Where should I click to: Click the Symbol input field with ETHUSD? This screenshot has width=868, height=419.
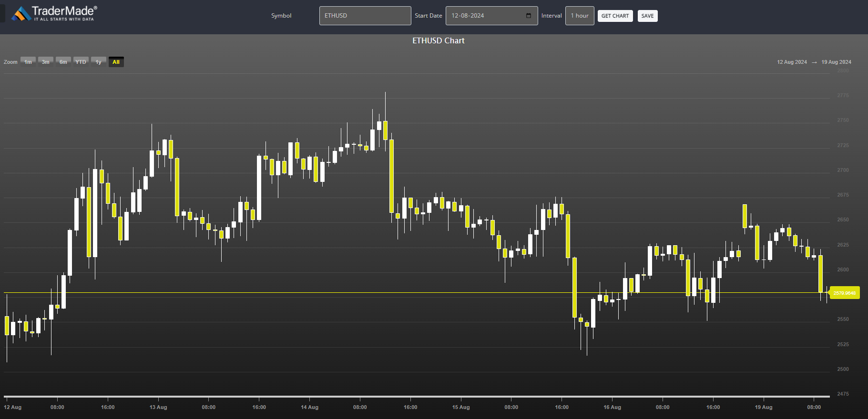365,16
